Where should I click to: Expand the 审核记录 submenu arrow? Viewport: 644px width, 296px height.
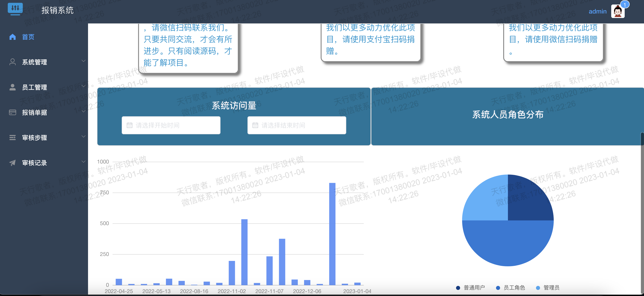84,161
